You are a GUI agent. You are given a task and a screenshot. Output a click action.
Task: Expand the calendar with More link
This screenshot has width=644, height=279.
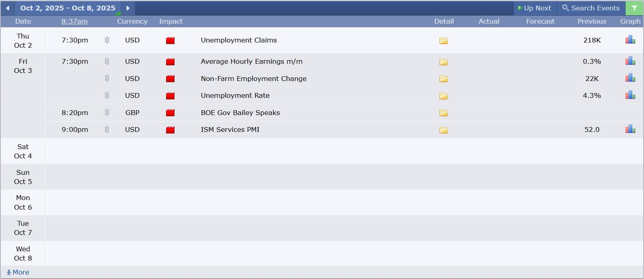[x=18, y=272]
